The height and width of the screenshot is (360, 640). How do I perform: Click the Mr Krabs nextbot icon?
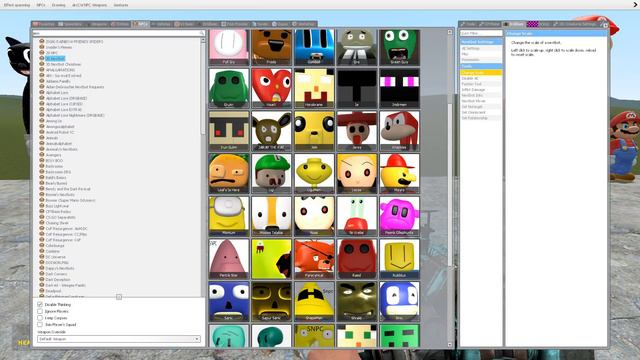[x=357, y=216]
